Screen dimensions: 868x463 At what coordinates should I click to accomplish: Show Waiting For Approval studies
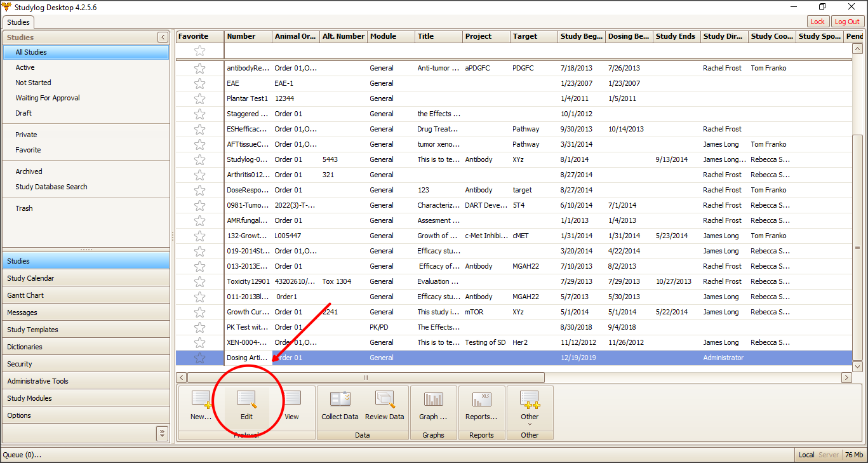86,98
